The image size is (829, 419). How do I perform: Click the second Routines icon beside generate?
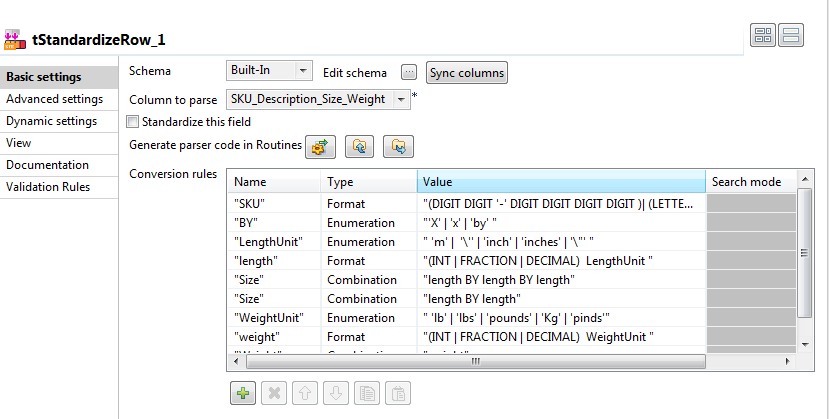[359, 147]
